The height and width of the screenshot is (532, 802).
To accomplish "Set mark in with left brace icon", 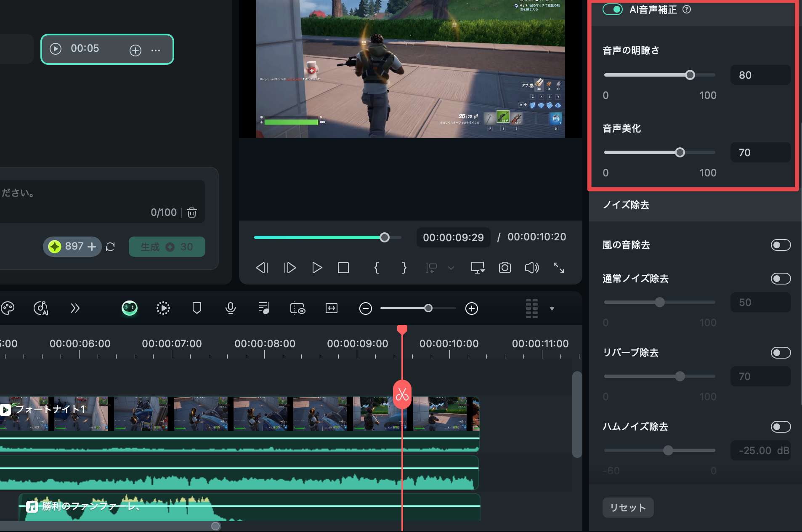I will point(377,268).
